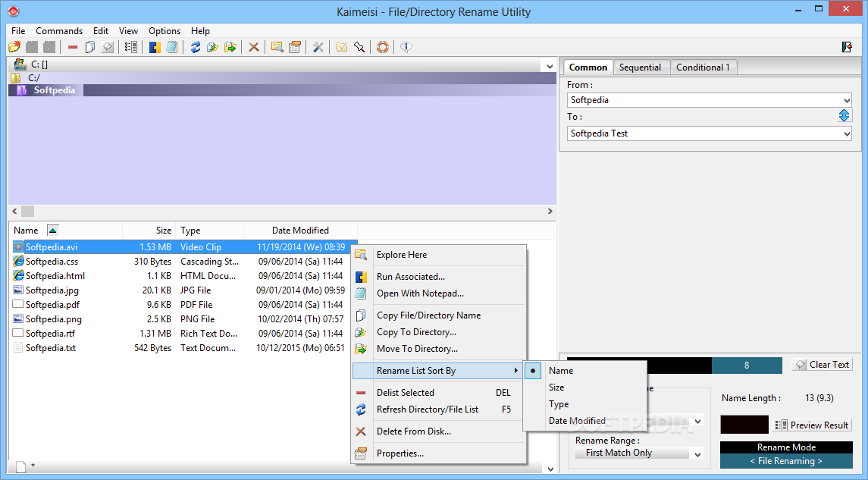Click the pushpin toolbar icon
868x480 pixels.
tap(359, 47)
